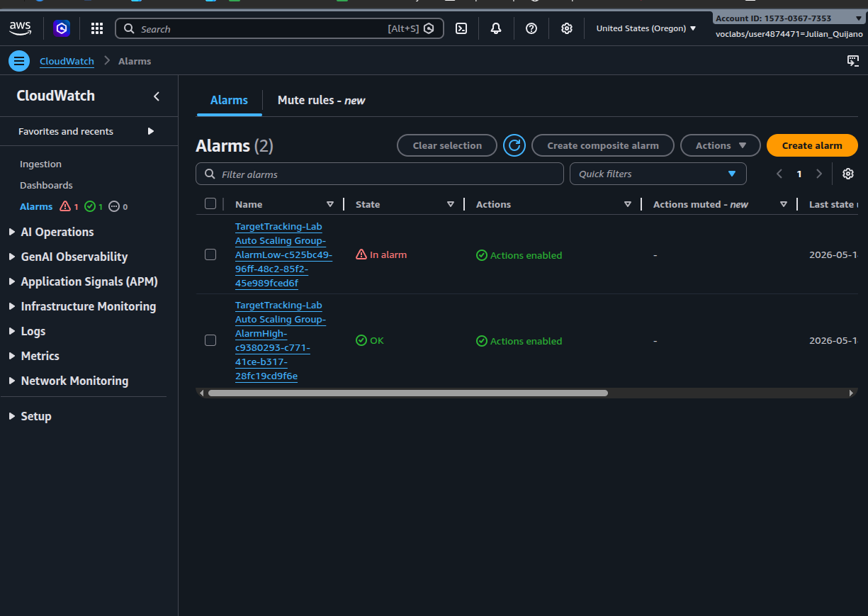Open the AlarmHigh alarm link

point(281,340)
